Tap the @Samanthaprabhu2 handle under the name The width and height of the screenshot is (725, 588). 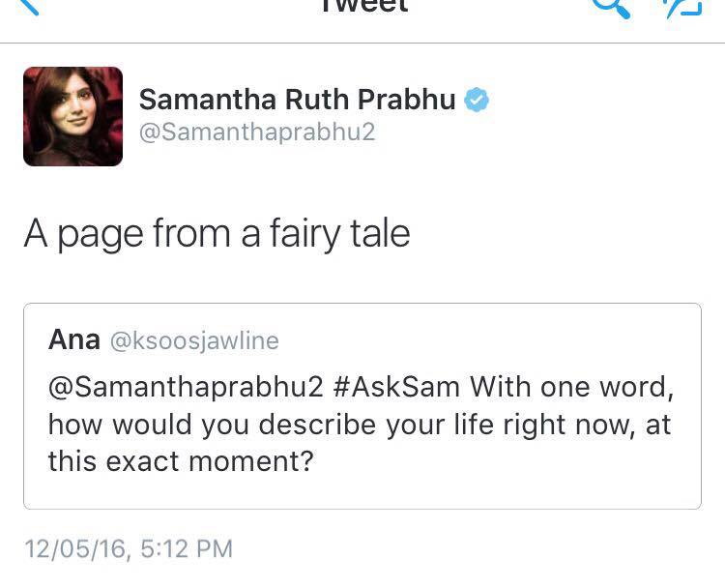tap(256, 132)
